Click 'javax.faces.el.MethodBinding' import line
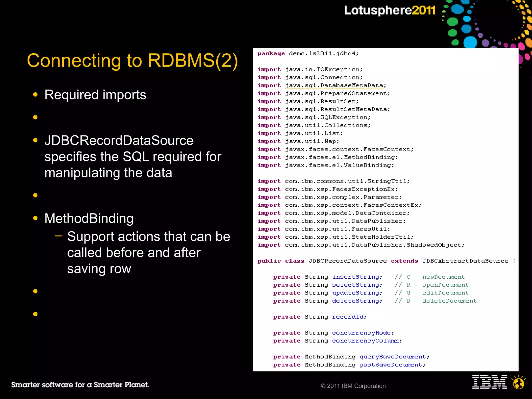 pos(328,157)
